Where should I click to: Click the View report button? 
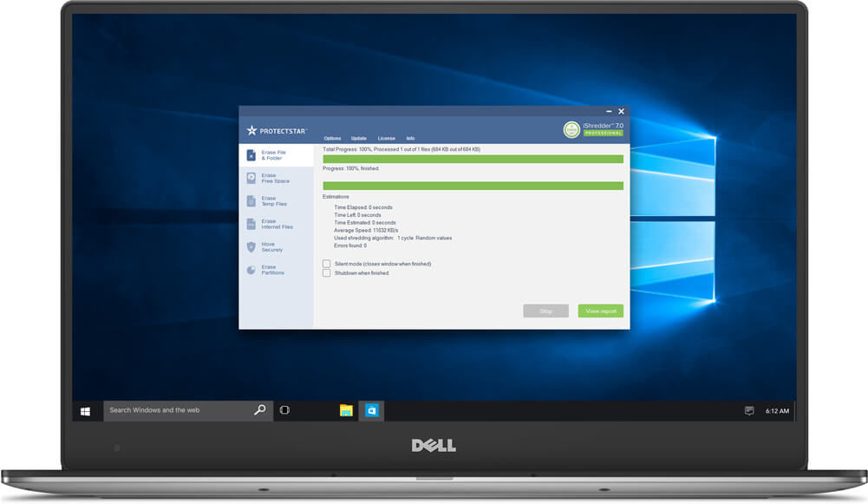pos(601,311)
